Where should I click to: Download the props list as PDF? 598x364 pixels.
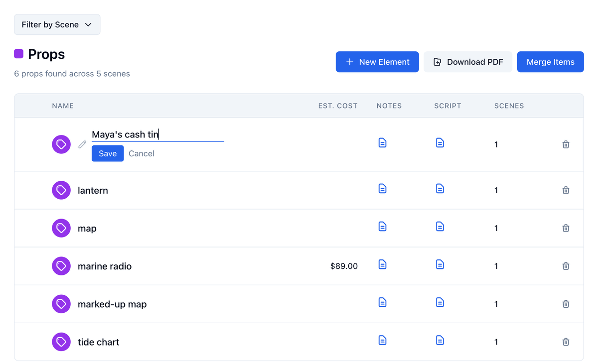(x=468, y=62)
